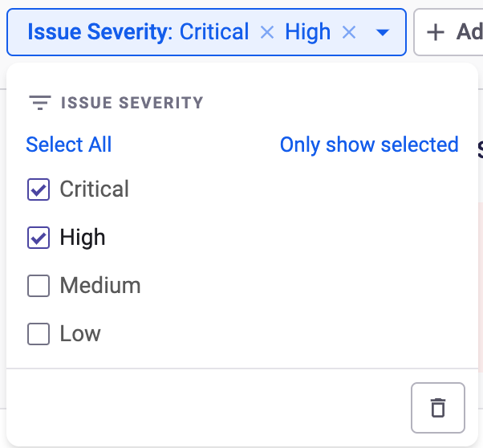Click the filter lines icon beside heading

pyautogui.click(x=39, y=104)
